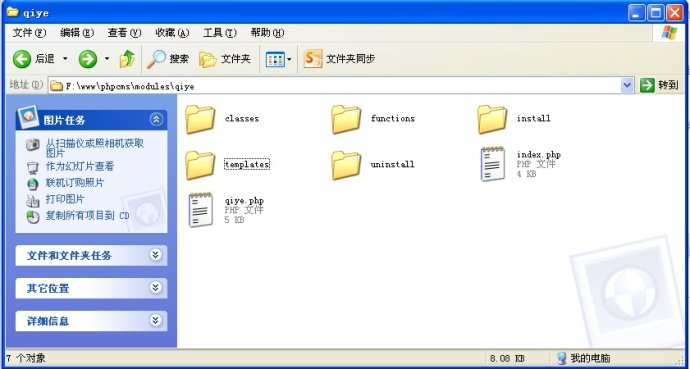Click the install folder name
The image size is (690, 369).
click(533, 118)
